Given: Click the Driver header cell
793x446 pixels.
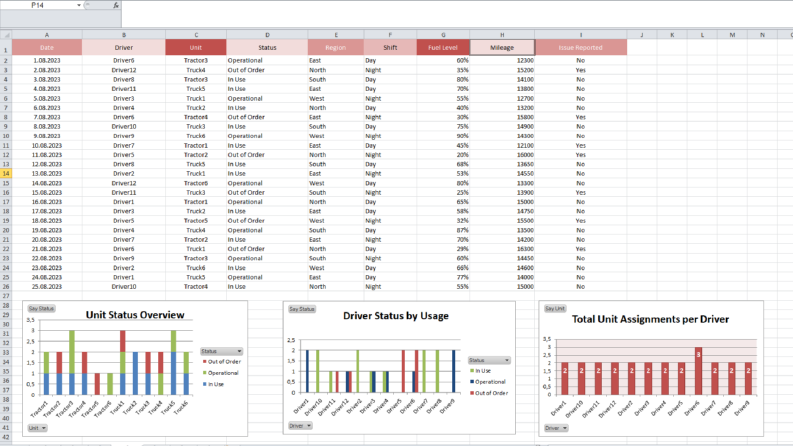Looking at the screenshot, I should pos(124,48).
